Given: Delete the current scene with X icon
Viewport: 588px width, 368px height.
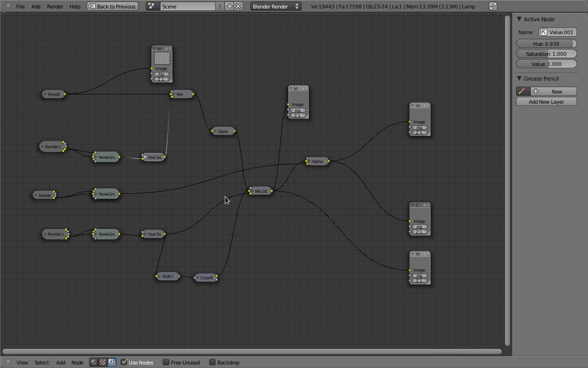Looking at the screenshot, I should coord(238,6).
